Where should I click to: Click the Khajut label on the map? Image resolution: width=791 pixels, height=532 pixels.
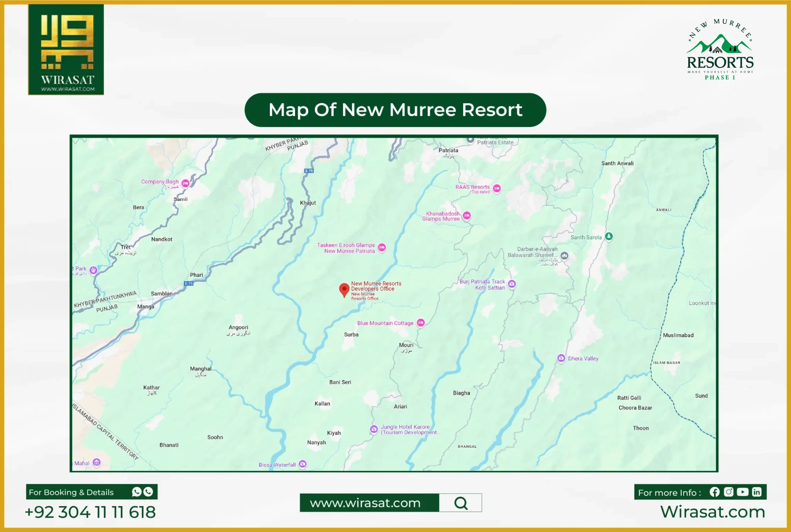(x=308, y=203)
